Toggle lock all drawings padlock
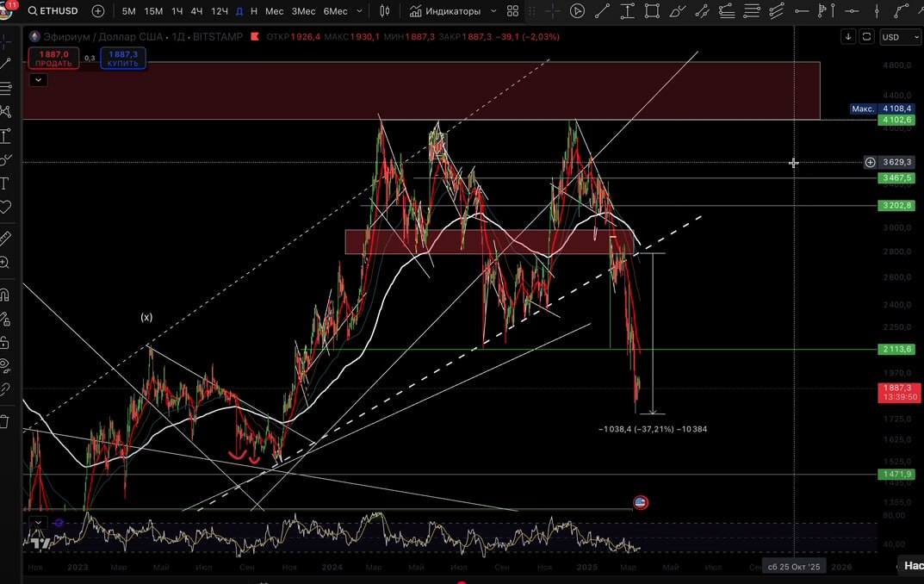This screenshot has height=584, width=924. click(x=5, y=342)
